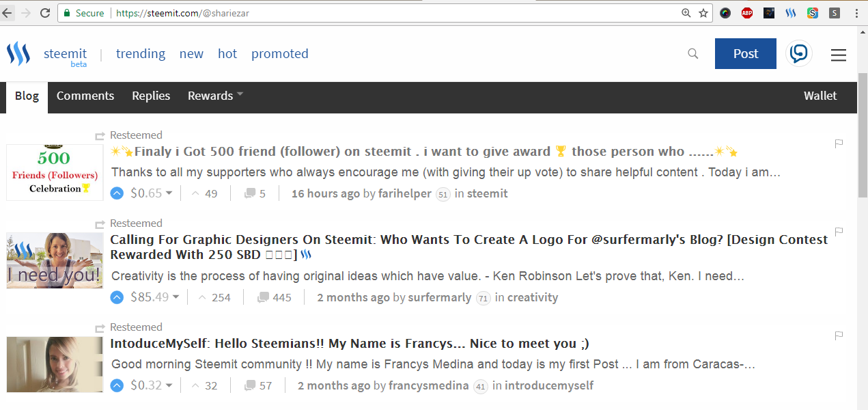This screenshot has height=410, width=868.
Task: Expand the $85.49 payout details
Action: 155,297
